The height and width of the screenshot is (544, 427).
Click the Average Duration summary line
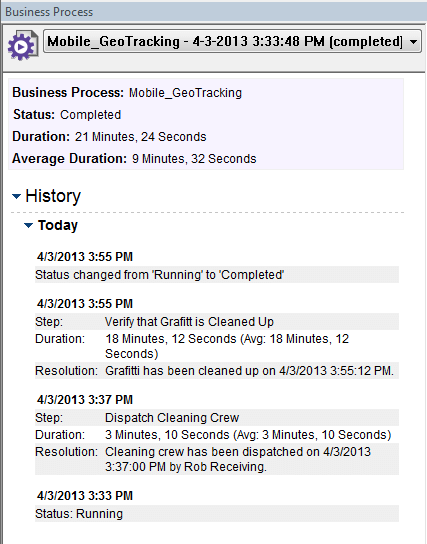[134, 159]
